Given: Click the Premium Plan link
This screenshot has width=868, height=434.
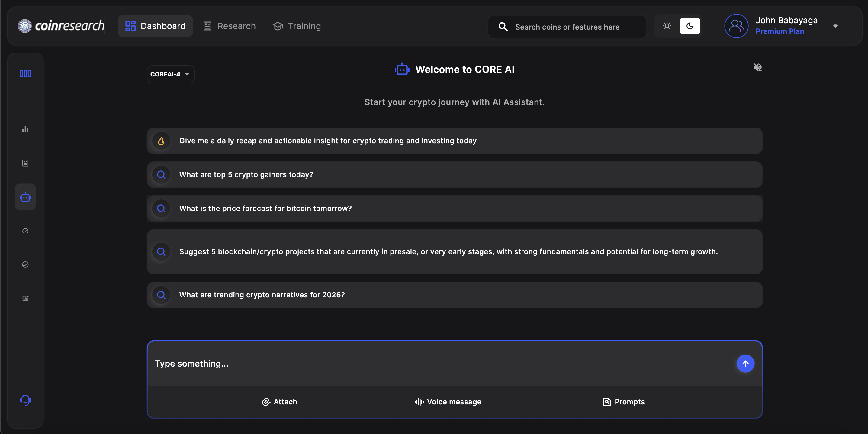Looking at the screenshot, I should tap(780, 31).
